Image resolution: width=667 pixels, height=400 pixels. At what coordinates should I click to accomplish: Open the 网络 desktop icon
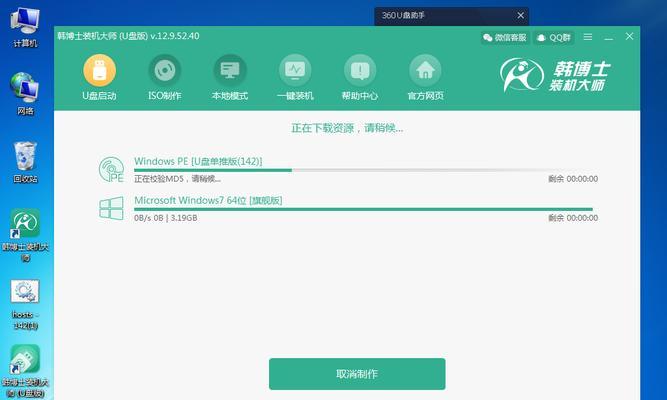pos(25,94)
